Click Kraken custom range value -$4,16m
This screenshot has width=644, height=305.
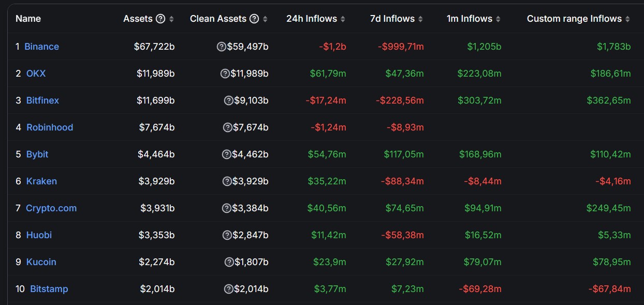[613, 181]
